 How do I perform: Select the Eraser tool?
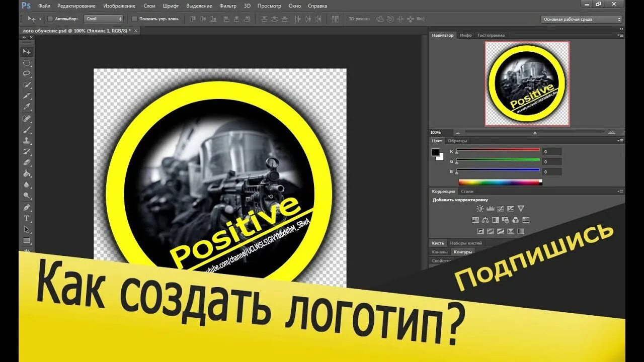(x=27, y=163)
